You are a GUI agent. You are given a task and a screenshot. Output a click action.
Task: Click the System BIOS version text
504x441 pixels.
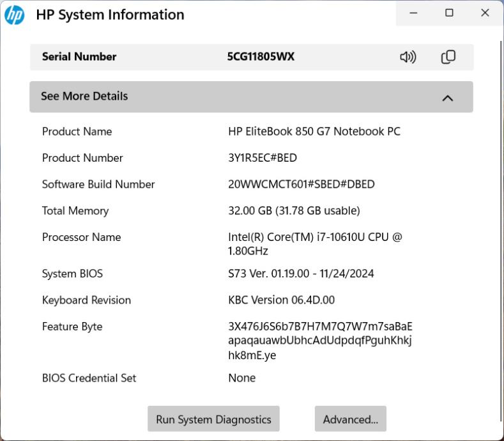tap(301, 274)
